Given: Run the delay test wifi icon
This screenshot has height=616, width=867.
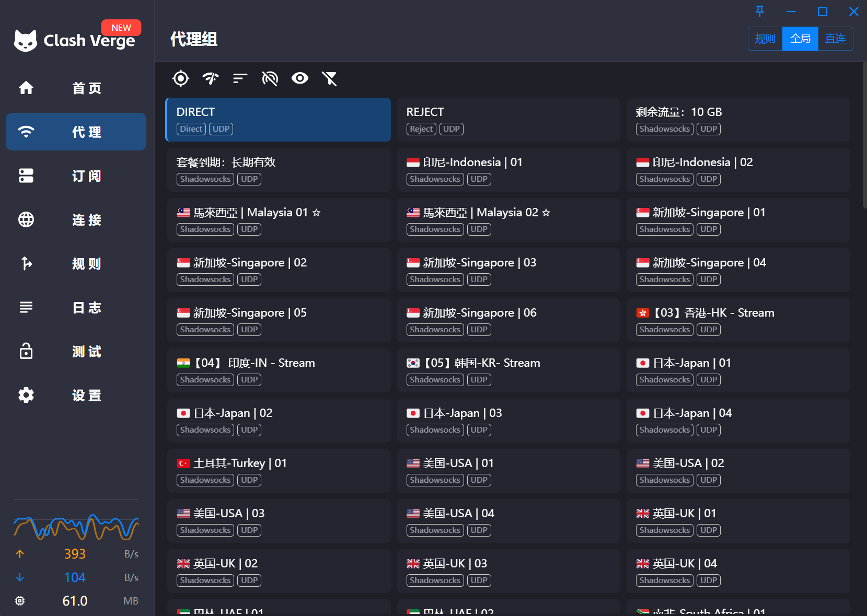Looking at the screenshot, I should (x=211, y=78).
